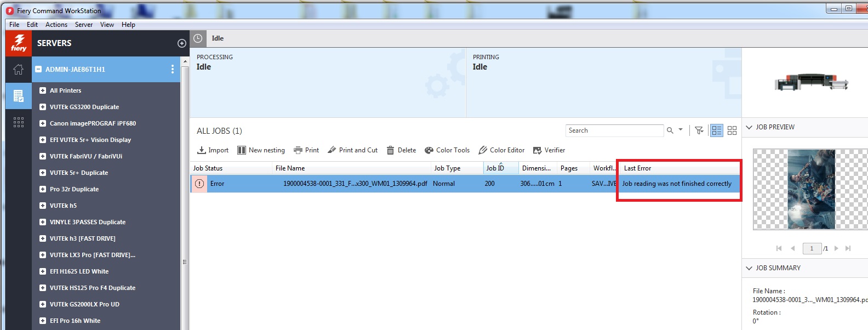Go to the next preview page
Image resolution: width=868 pixels, height=330 pixels.
coord(836,248)
